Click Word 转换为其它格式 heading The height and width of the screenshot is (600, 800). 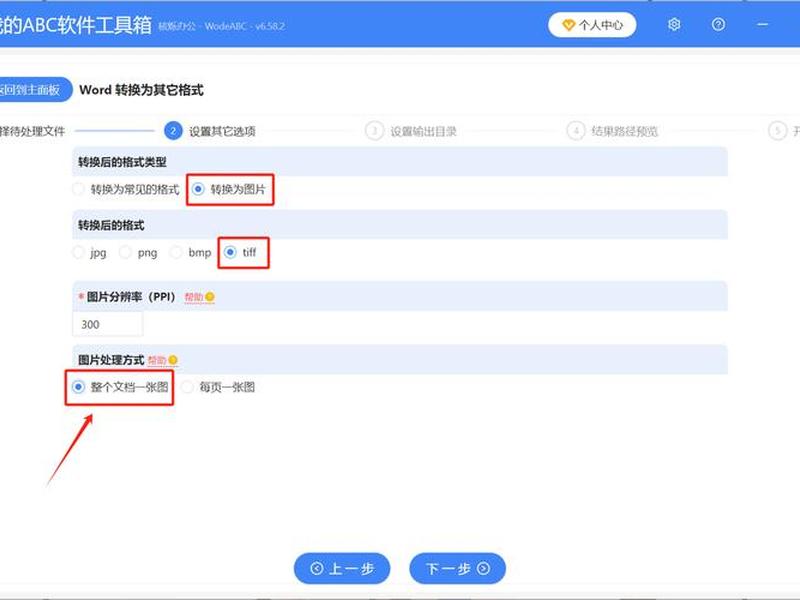point(141,90)
